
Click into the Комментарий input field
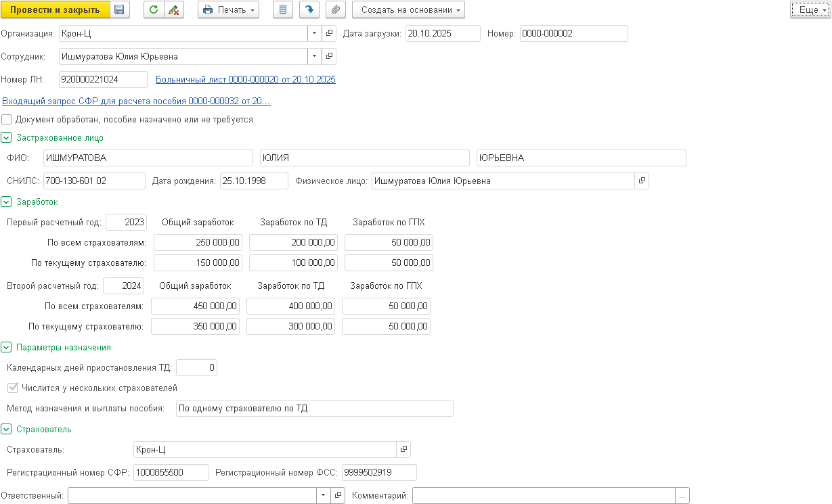[x=544, y=496]
